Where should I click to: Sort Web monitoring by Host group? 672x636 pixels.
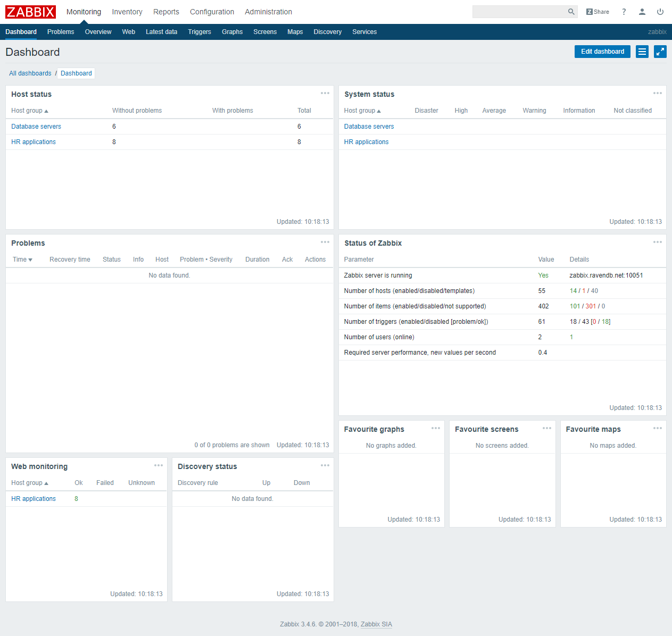coord(30,483)
